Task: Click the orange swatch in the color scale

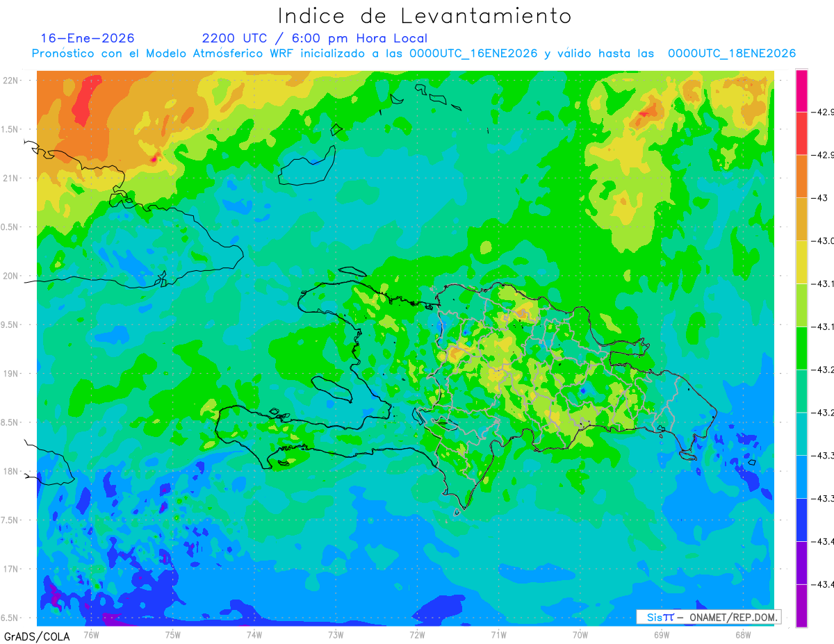Action: [x=801, y=176]
